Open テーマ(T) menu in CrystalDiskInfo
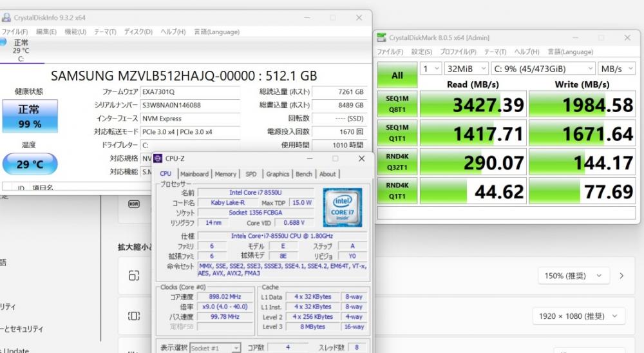 coord(105,32)
